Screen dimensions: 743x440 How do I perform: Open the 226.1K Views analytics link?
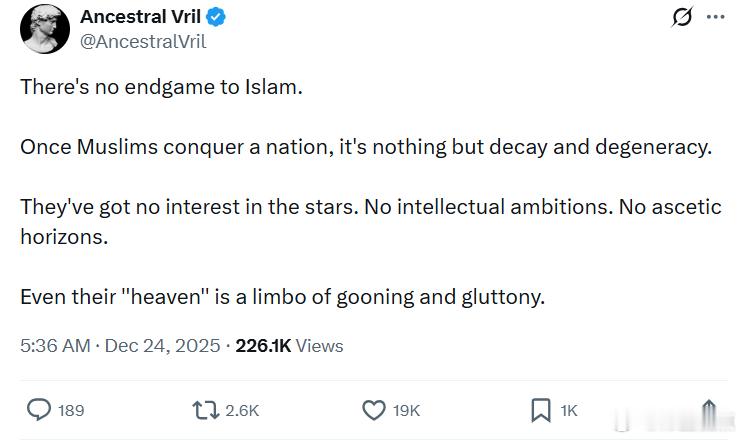(289, 346)
